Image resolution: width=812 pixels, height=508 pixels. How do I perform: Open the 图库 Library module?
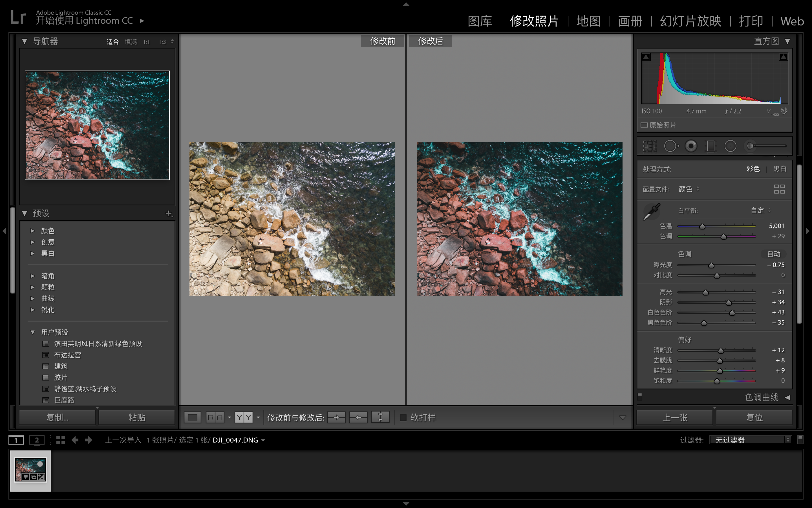click(x=480, y=21)
